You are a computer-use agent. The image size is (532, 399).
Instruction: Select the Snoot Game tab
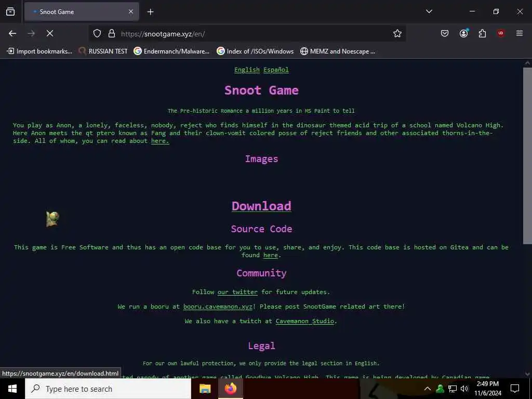pyautogui.click(x=82, y=12)
